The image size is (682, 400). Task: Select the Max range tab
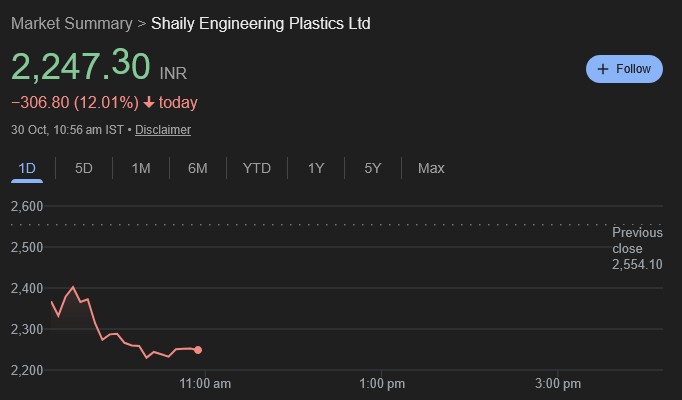click(431, 168)
